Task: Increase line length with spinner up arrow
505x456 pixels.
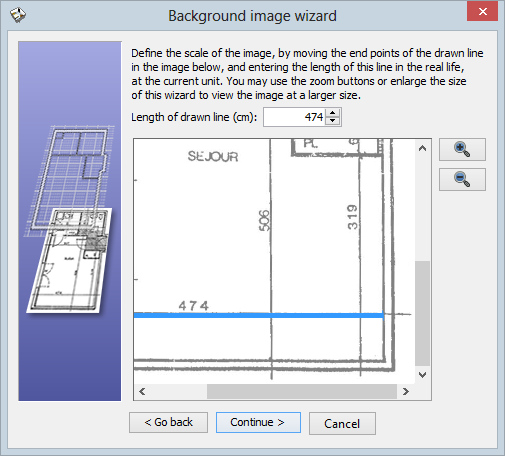Action: [x=332, y=113]
